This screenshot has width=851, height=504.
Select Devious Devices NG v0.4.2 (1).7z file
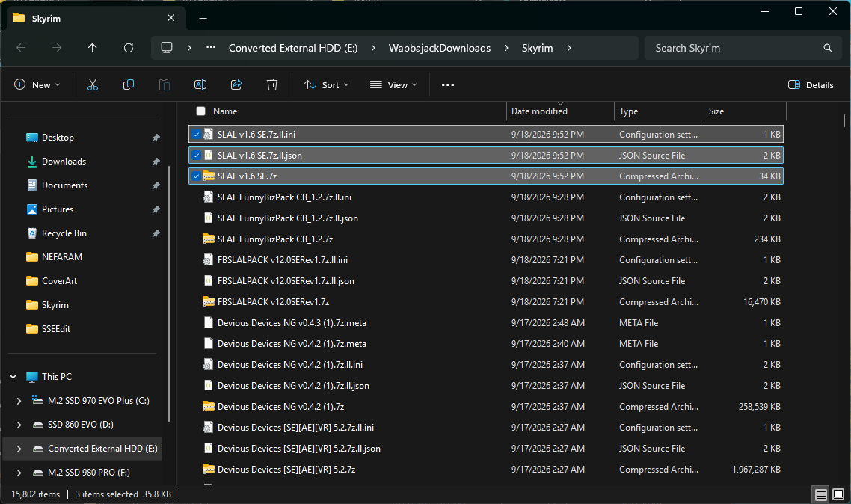tap(486, 406)
